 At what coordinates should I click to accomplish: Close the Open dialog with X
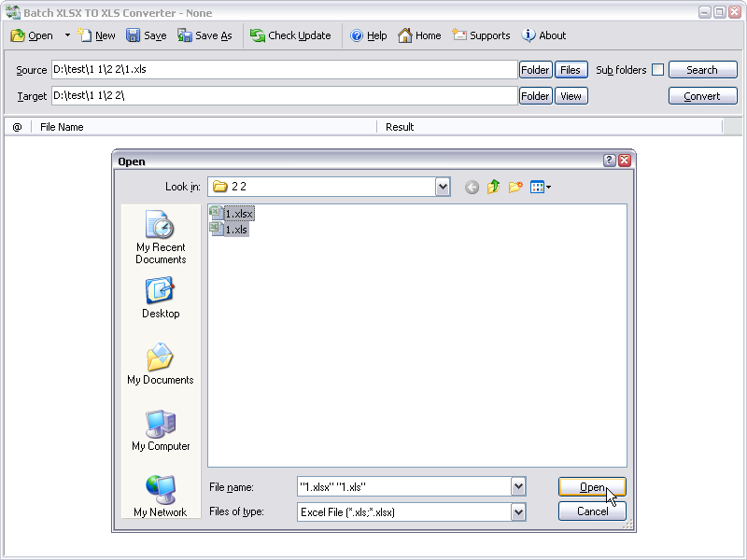(x=625, y=161)
